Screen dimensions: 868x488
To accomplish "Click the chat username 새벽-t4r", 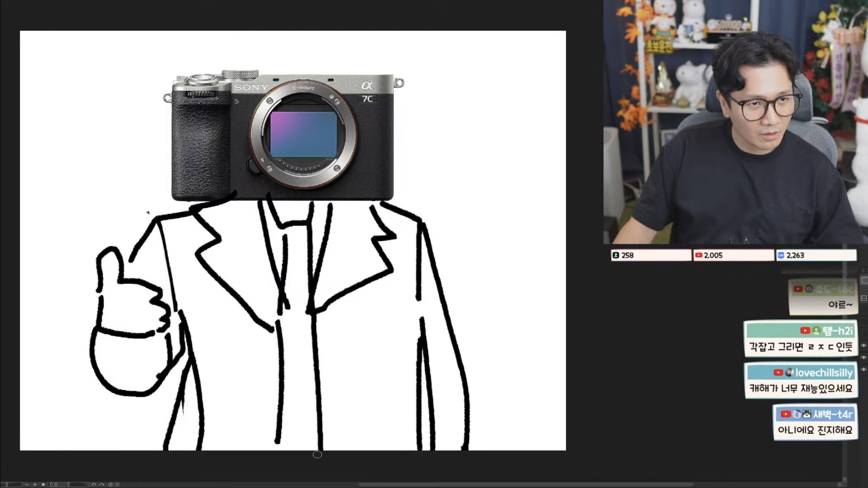I will [833, 414].
